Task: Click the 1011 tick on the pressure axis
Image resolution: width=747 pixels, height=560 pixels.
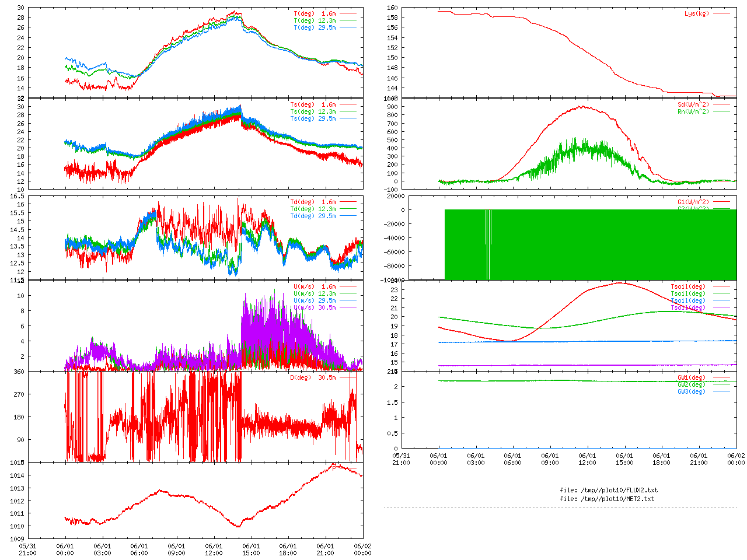Action: (17, 514)
